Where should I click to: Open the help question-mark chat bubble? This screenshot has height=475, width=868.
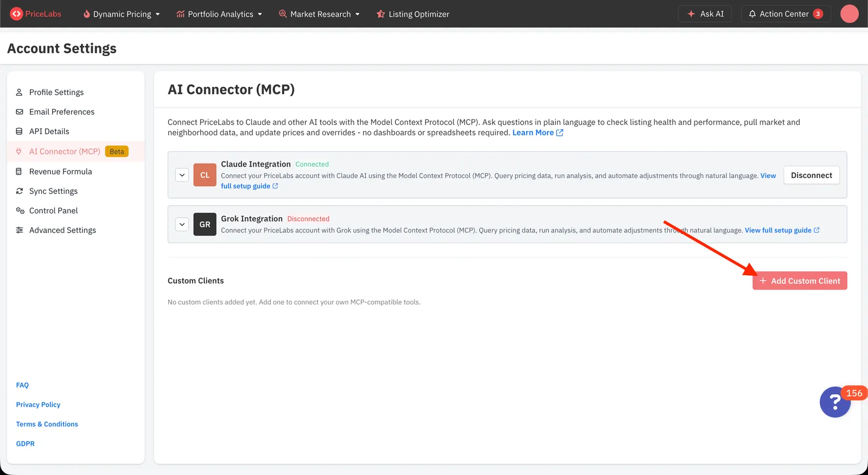[x=835, y=402]
